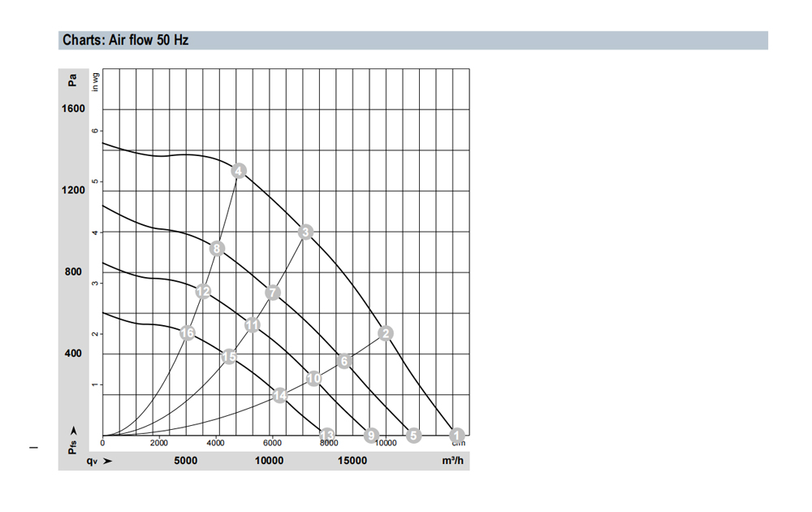The image size is (812, 512).
Task: Click data point marker 12
Action: (203, 291)
